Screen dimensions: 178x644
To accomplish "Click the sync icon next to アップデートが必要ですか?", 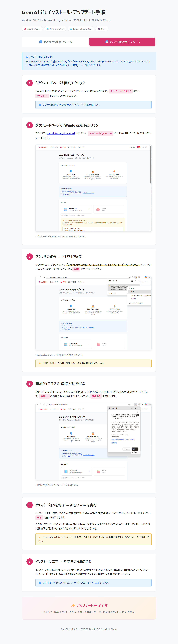I will pyautogui.click(x=27, y=57).
